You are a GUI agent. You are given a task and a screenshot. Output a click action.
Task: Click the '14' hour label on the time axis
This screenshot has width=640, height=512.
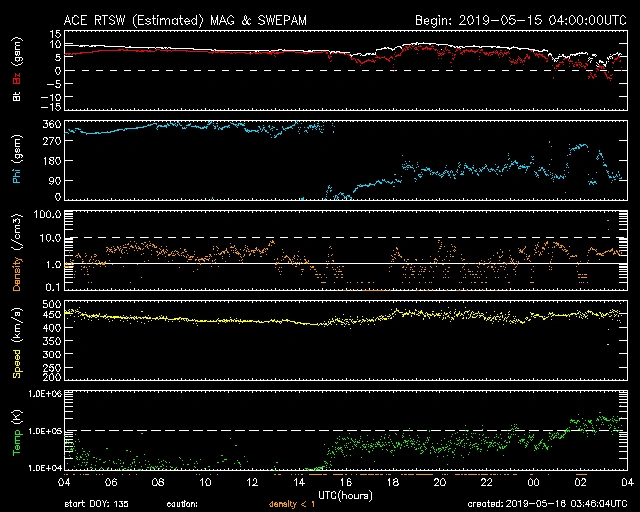[299, 483]
